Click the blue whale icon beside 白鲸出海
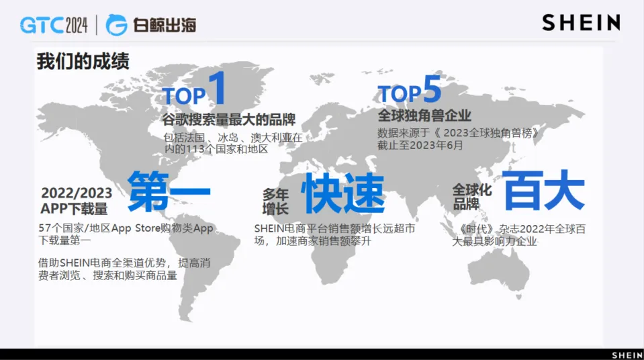 pos(117,26)
